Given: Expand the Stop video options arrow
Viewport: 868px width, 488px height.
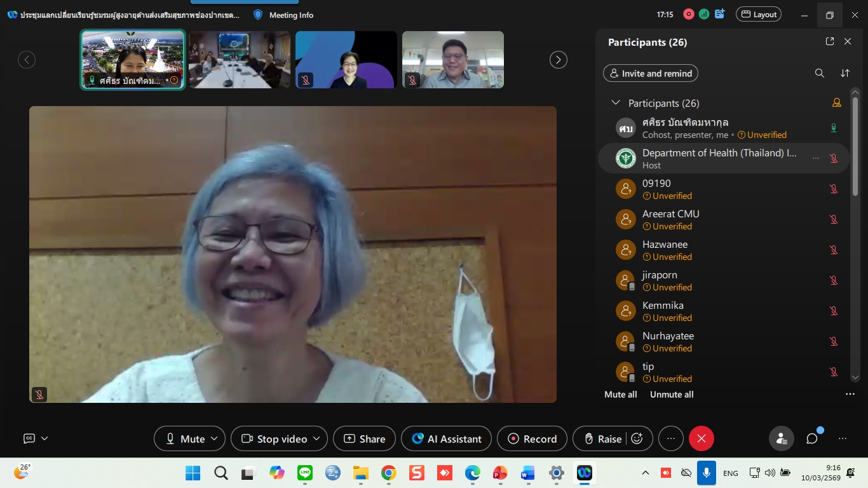Looking at the screenshot, I should point(317,438).
